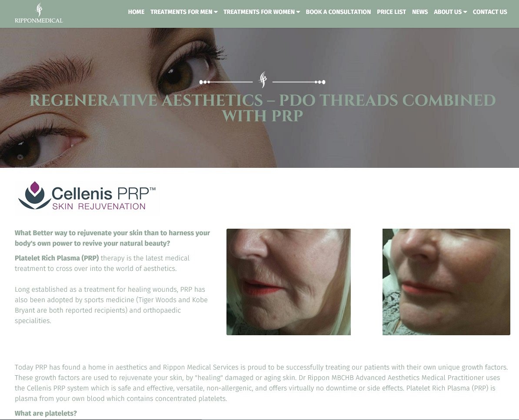Viewport: 519px width, 420px height.
Task: Click the Rippon Medical logo in header
Action: (39, 13)
